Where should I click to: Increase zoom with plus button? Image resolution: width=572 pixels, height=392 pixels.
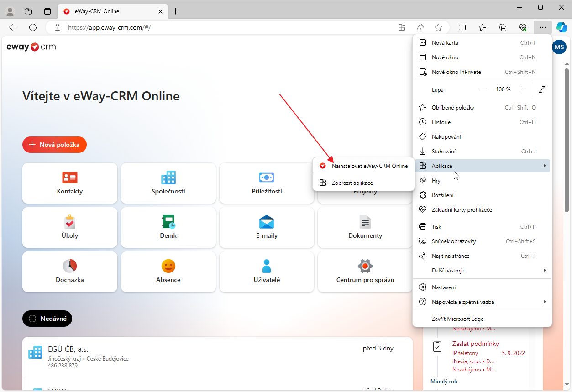(522, 89)
